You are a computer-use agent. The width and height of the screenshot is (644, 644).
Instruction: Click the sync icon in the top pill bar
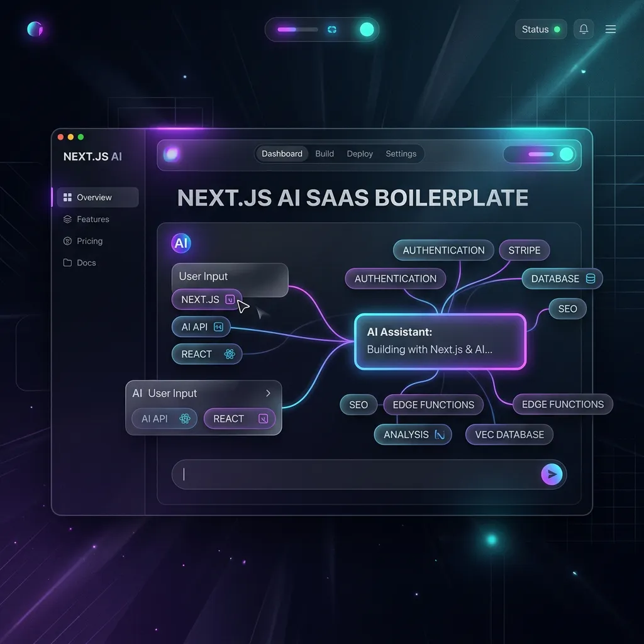point(332,30)
